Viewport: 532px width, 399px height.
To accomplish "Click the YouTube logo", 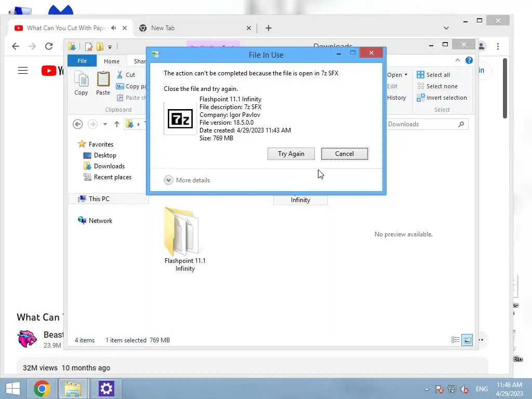I will pyautogui.click(x=52, y=70).
